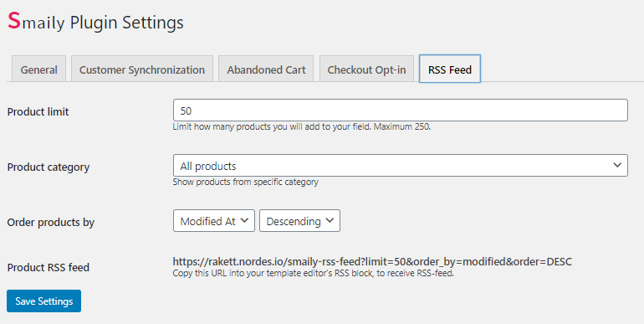
Task: Click the Smaily Plugin Settings heading
Action: pyautogui.click(x=95, y=22)
